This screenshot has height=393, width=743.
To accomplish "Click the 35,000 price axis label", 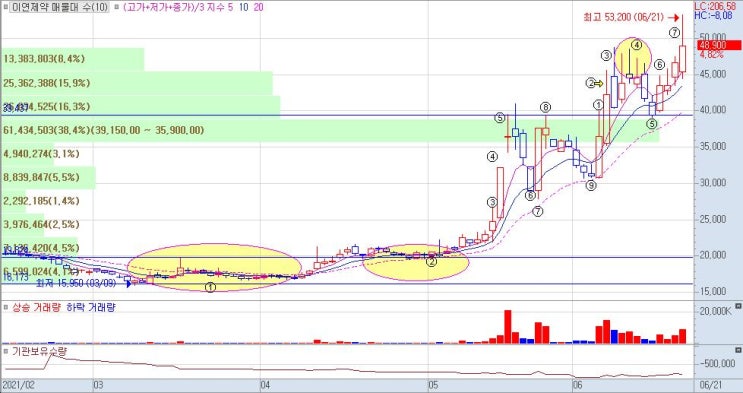I will click(713, 146).
